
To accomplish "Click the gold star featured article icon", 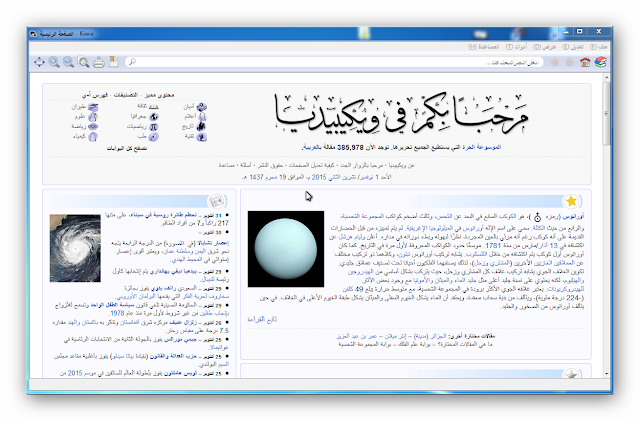I will pos(571,201).
